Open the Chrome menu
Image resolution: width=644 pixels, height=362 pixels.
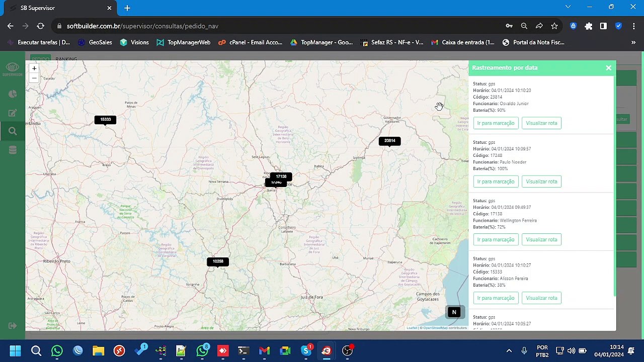(633, 26)
